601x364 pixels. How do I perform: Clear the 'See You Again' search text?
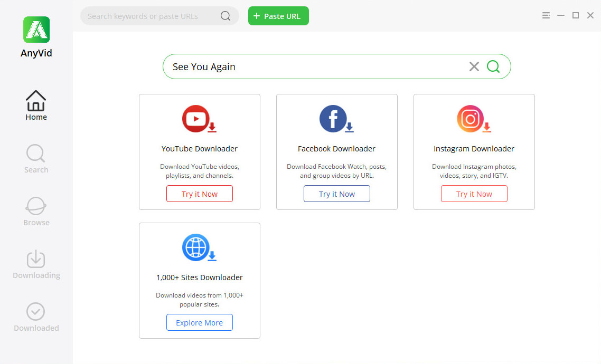click(x=474, y=66)
